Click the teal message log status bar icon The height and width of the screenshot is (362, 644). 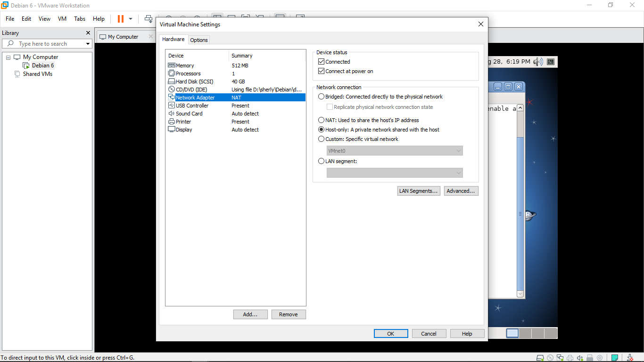615,358
